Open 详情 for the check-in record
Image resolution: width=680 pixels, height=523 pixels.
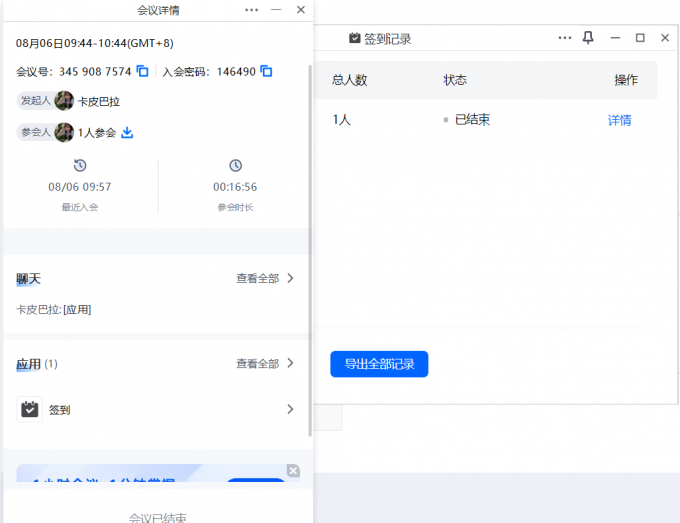click(x=619, y=120)
